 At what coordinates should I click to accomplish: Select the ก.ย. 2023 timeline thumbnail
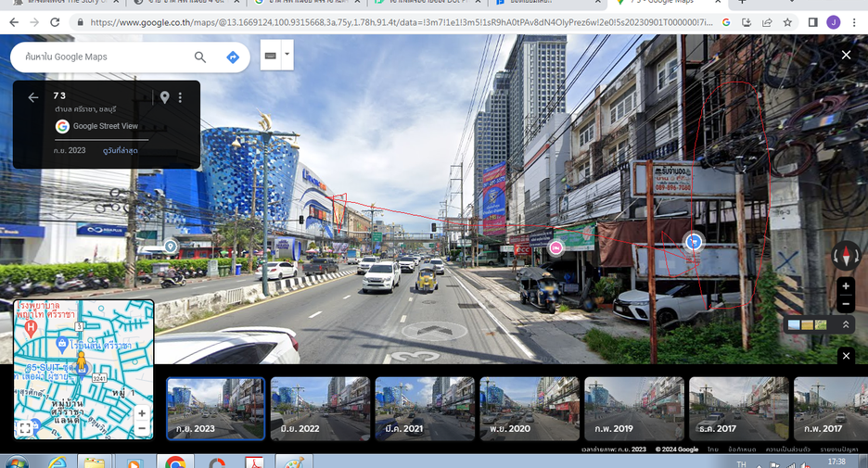click(x=215, y=409)
